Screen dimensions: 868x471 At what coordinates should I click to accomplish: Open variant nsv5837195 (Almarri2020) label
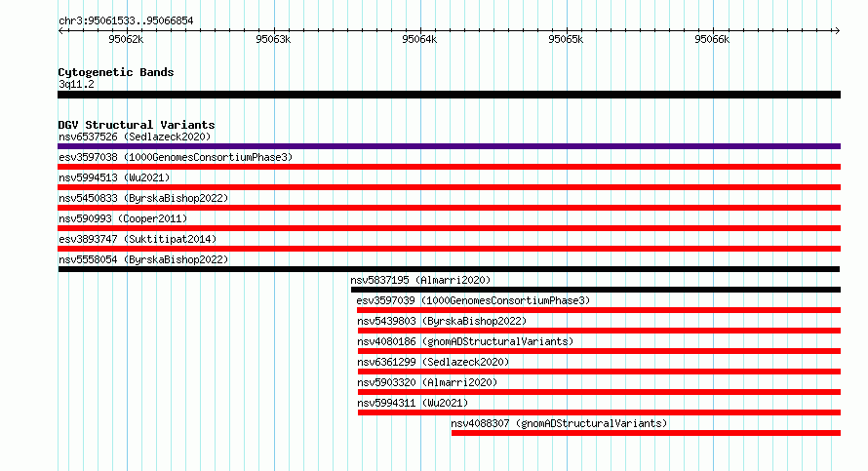tap(420, 280)
